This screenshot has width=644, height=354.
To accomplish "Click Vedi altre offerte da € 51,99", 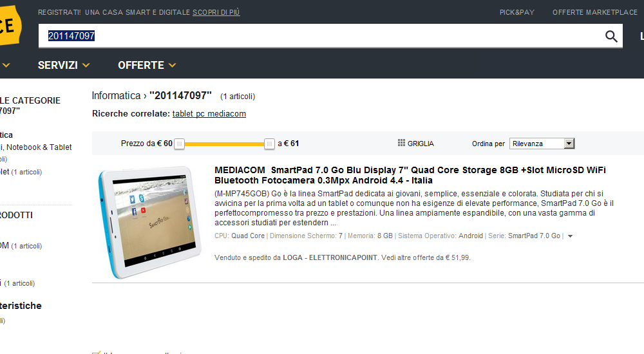I will tap(426, 257).
